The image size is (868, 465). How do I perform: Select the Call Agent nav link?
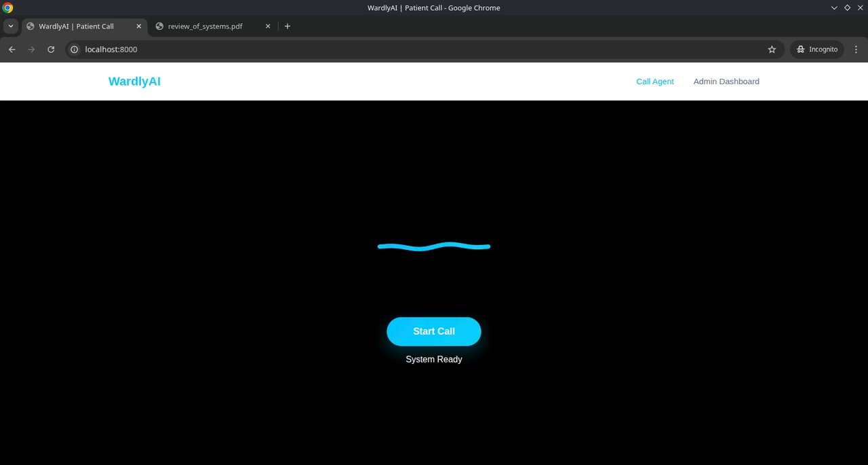655,81
